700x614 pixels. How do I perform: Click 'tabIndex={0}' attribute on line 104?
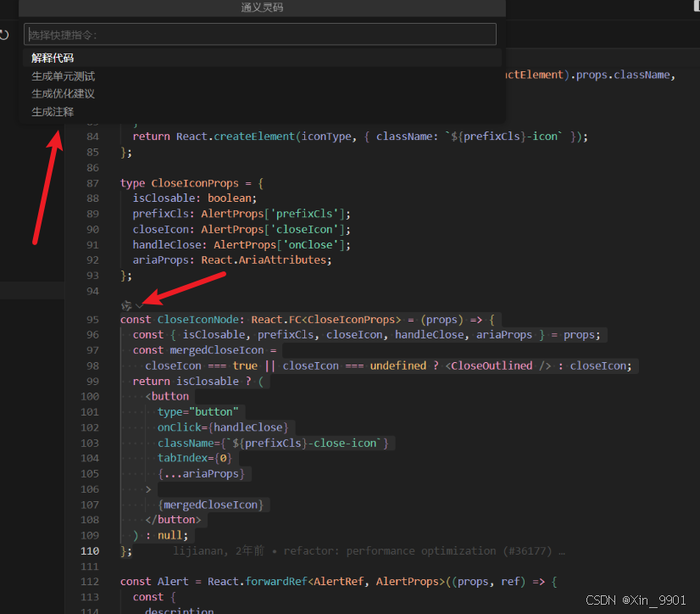pos(195,458)
